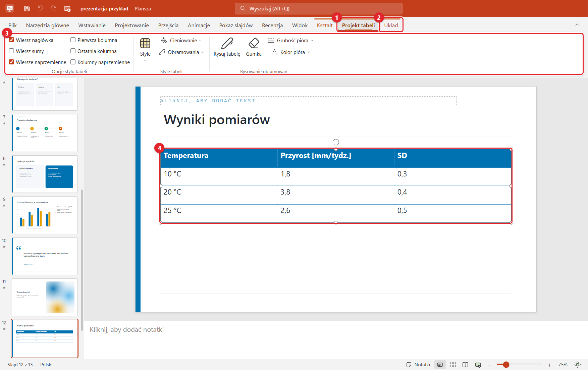Collapse the ribbon with the chevron

577,24
